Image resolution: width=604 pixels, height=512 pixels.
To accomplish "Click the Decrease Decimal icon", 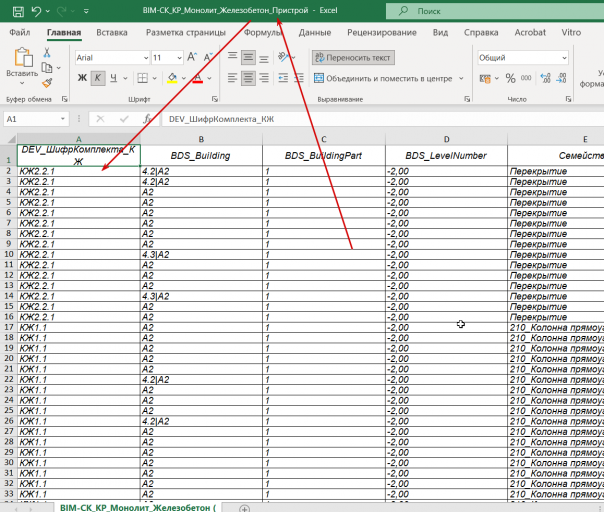I will [562, 78].
